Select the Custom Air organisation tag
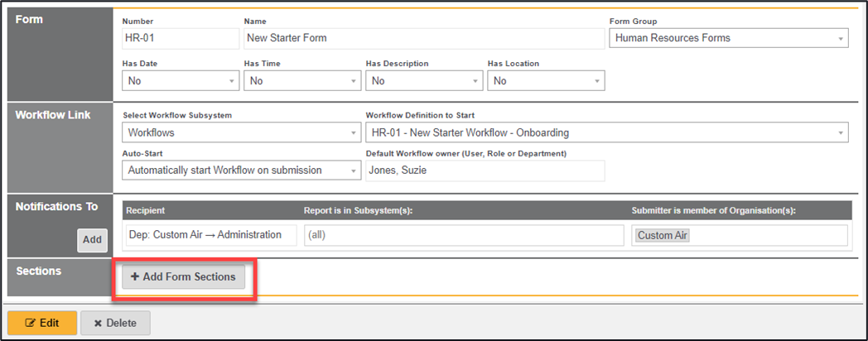 coord(663,236)
